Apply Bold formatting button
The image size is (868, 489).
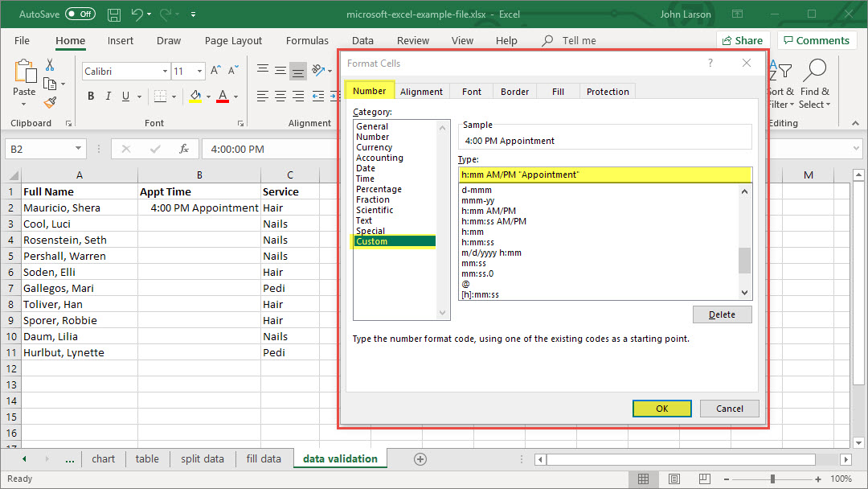tap(91, 97)
